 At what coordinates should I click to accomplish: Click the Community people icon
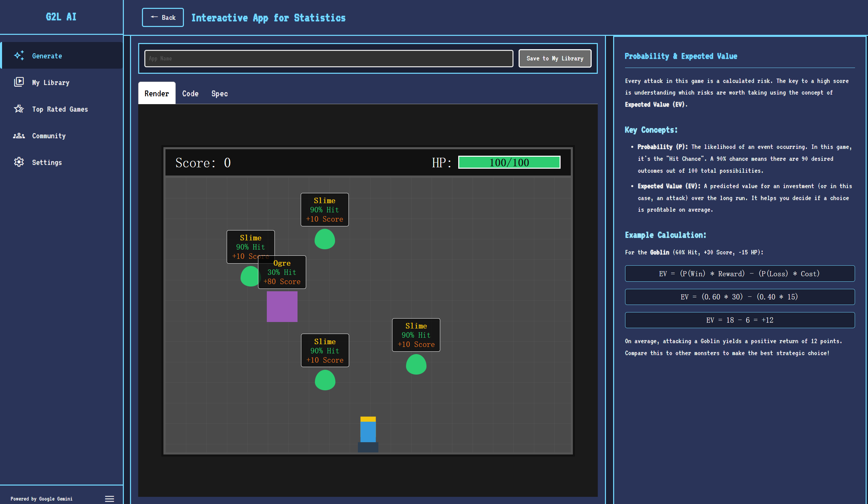tap(19, 136)
